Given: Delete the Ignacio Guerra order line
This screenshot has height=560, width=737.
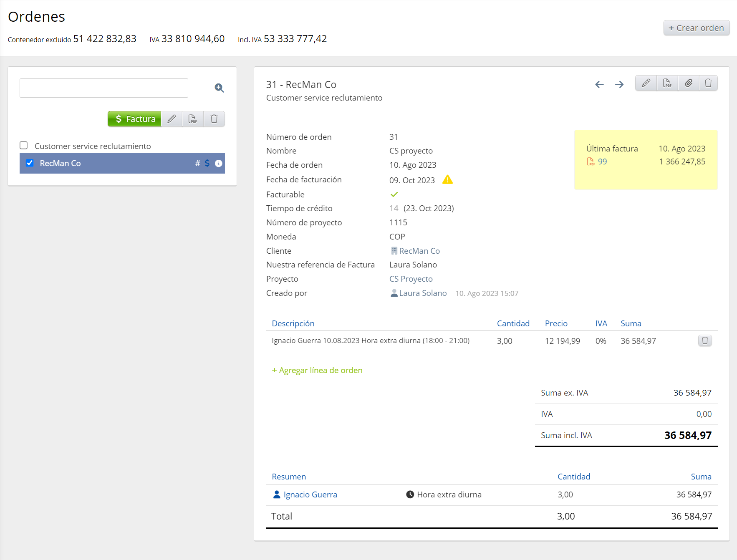Looking at the screenshot, I should (x=705, y=341).
